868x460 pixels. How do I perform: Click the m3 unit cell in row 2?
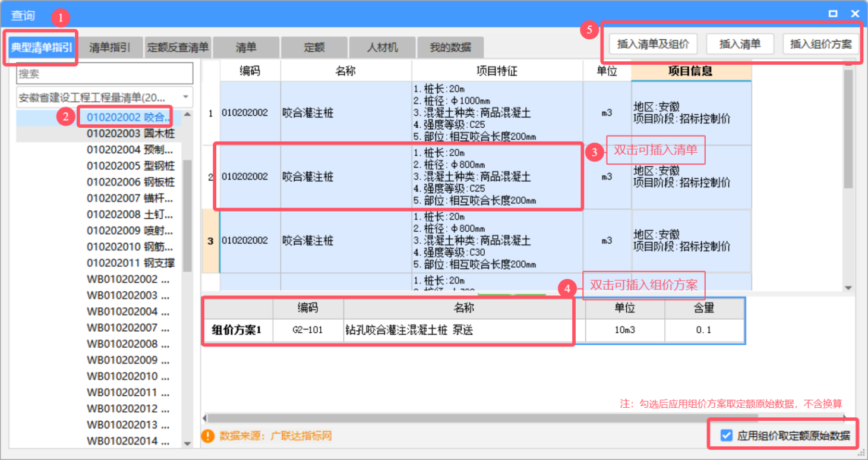[x=607, y=177]
